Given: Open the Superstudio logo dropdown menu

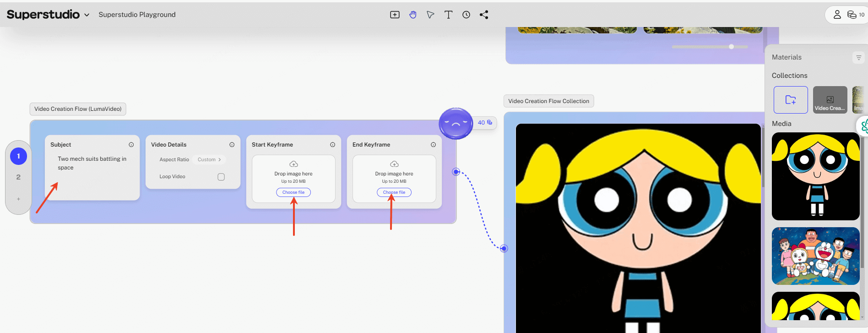Looking at the screenshot, I should pos(48,15).
